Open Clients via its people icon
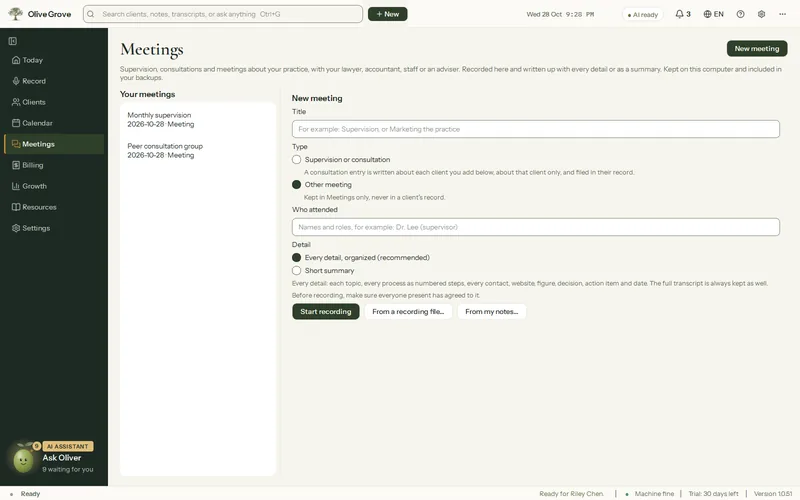 click(x=16, y=102)
